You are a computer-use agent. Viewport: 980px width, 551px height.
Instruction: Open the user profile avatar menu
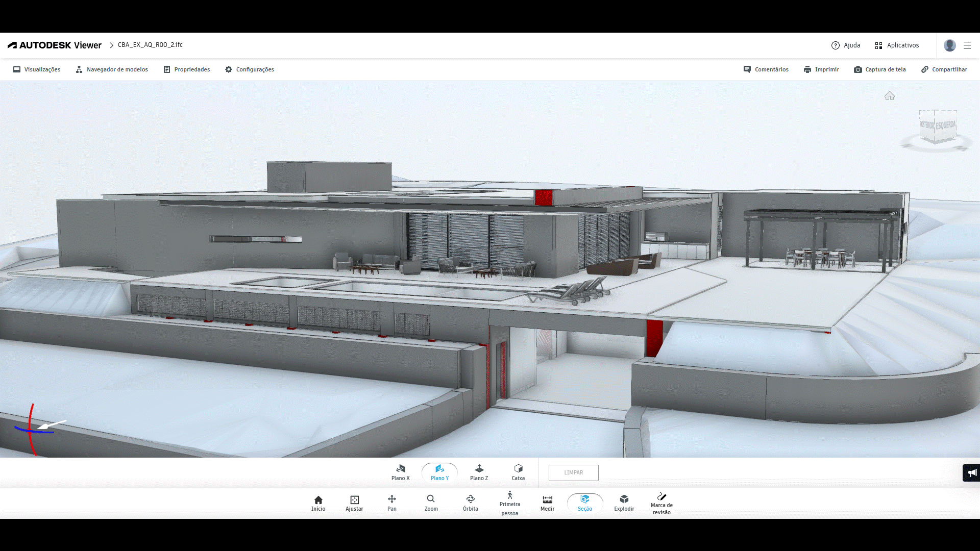(949, 45)
